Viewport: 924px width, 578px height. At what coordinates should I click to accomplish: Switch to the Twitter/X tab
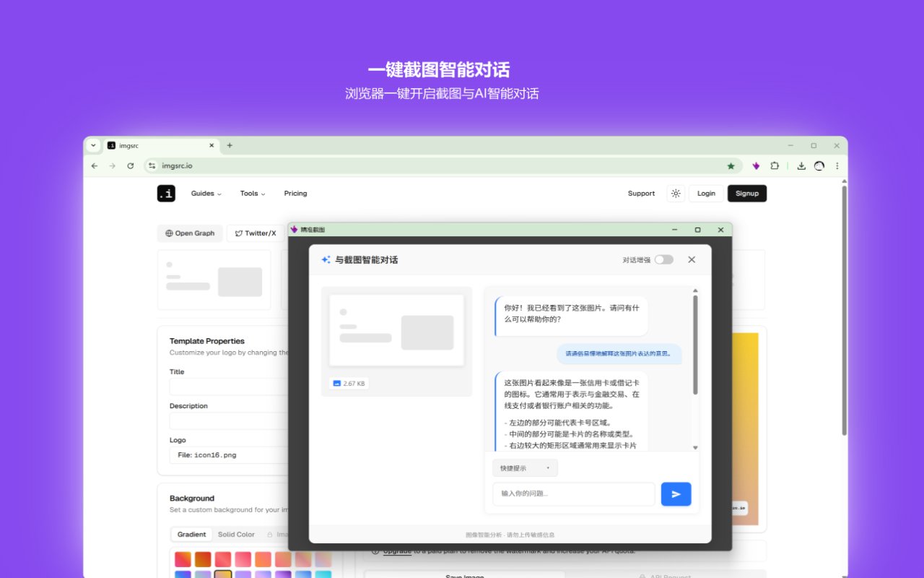pos(254,233)
